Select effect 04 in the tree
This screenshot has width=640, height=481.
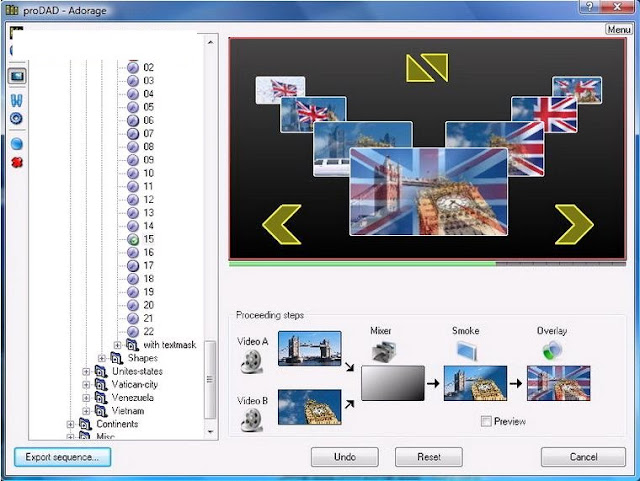[141, 94]
